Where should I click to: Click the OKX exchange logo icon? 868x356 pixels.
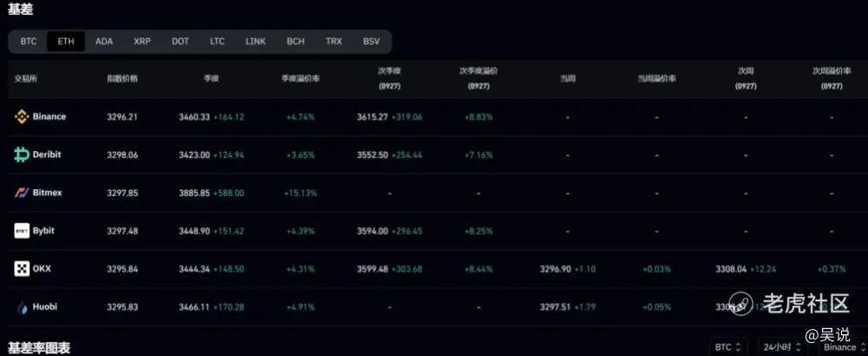[x=22, y=269]
